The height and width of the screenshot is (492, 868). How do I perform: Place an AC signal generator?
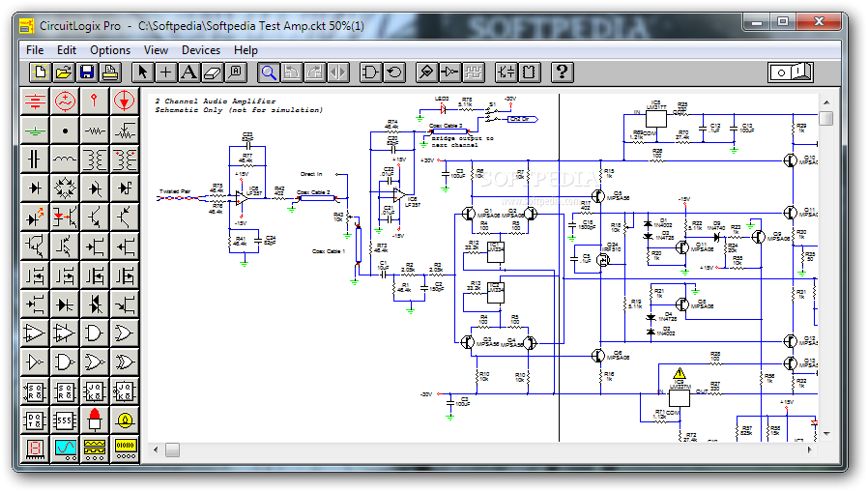click(65, 101)
